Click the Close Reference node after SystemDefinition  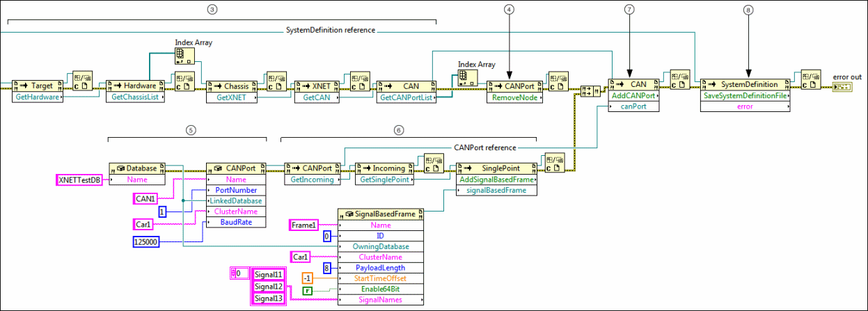coord(810,81)
